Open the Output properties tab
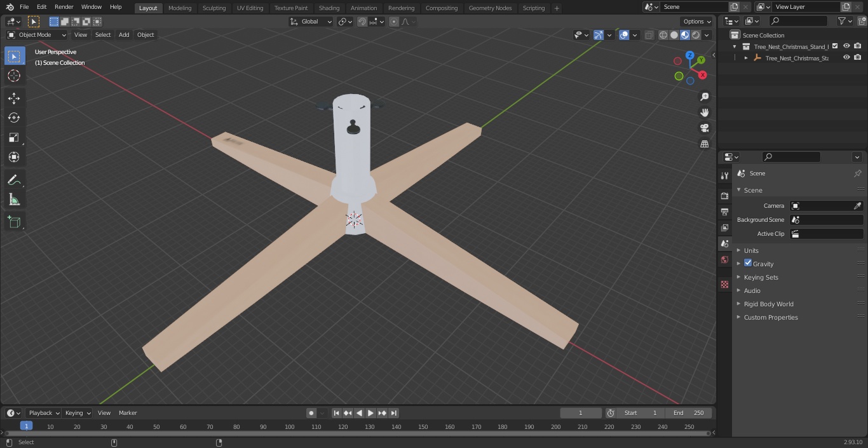 pos(724,212)
